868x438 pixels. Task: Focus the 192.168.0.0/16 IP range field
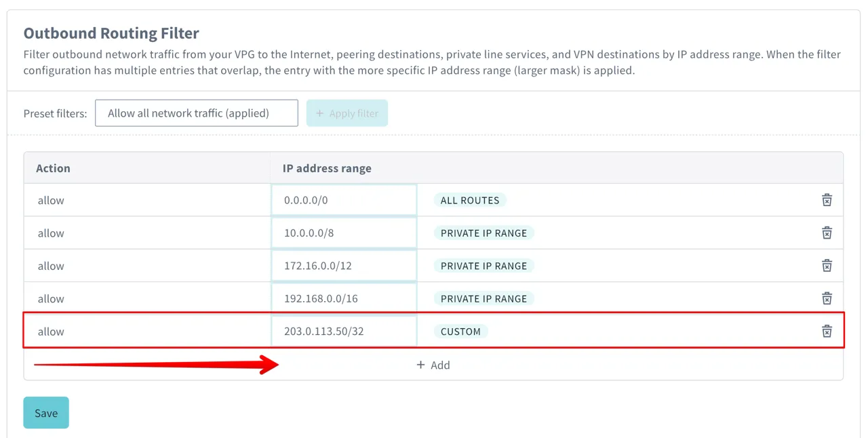click(x=344, y=298)
